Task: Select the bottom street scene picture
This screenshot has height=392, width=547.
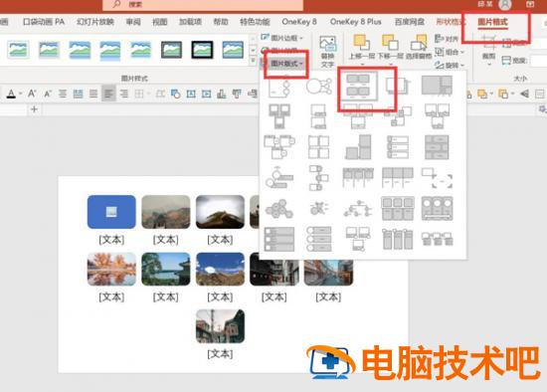Action: coord(220,326)
